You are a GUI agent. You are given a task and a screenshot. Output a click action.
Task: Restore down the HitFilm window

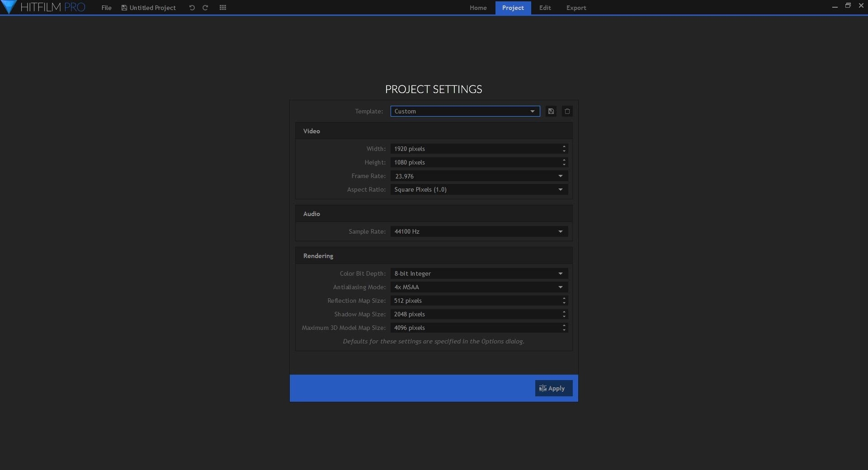(848, 6)
